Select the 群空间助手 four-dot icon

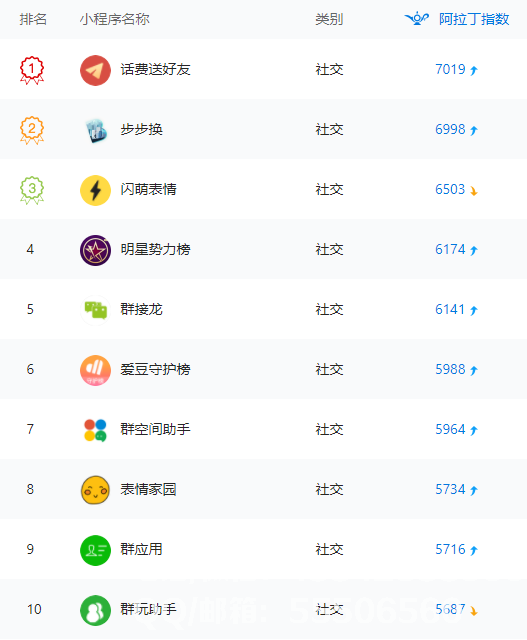95,430
